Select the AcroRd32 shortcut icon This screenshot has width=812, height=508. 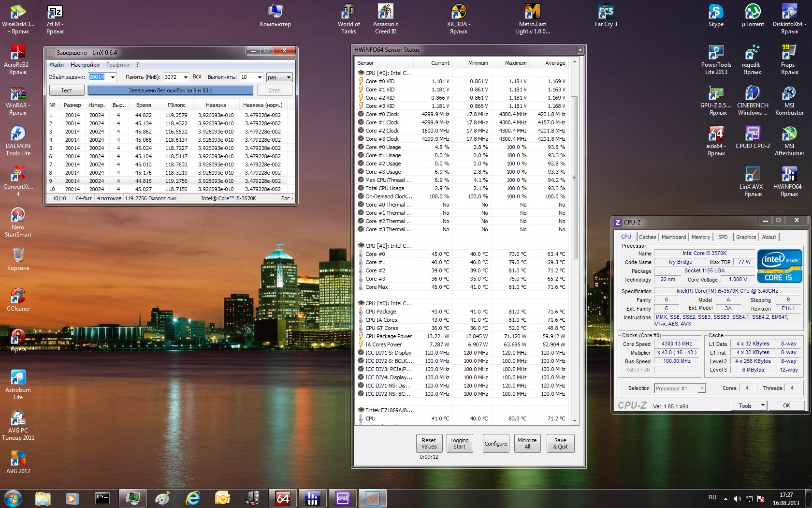[x=18, y=60]
